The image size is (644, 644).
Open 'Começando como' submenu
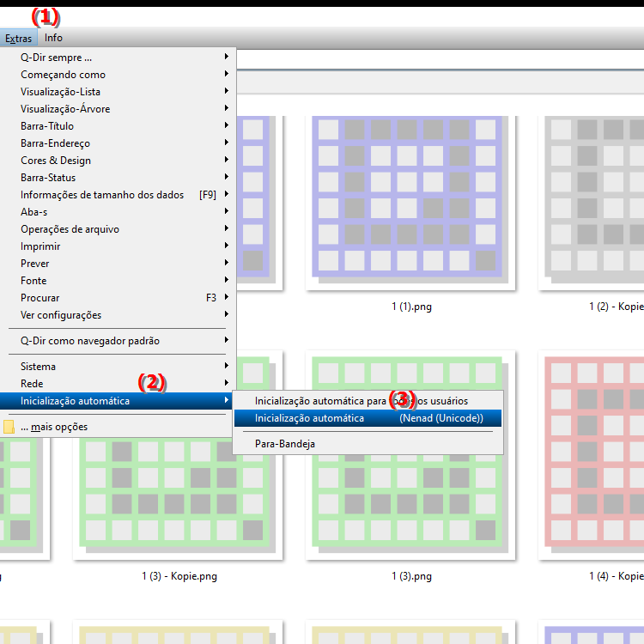[x=118, y=75]
